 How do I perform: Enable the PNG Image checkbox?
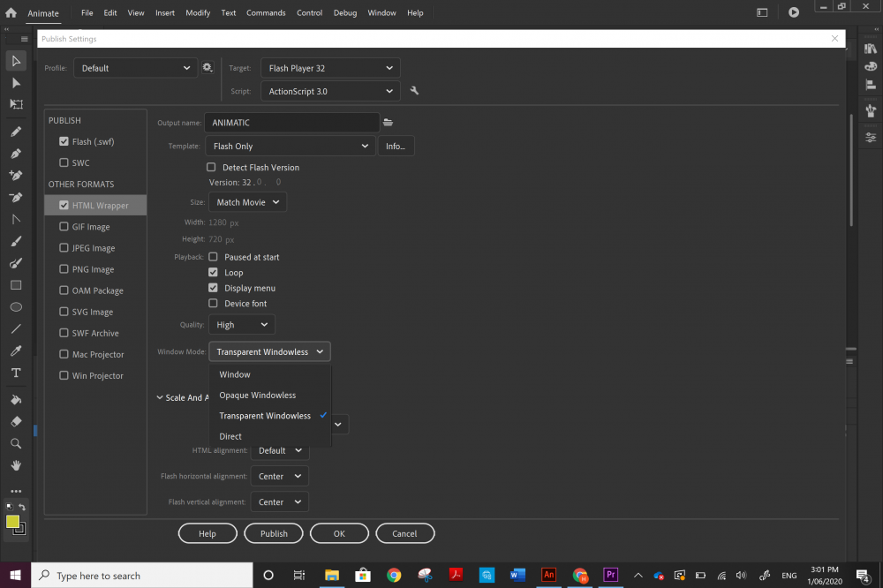point(64,269)
